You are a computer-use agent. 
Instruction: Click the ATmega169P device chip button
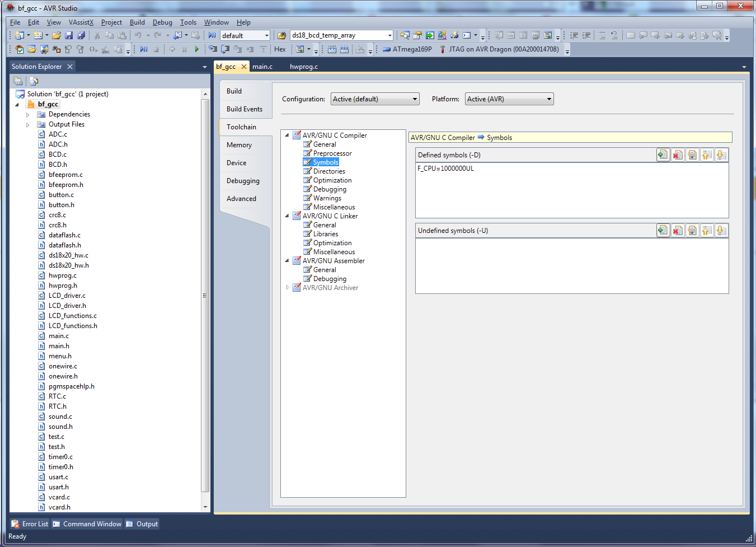(x=407, y=49)
